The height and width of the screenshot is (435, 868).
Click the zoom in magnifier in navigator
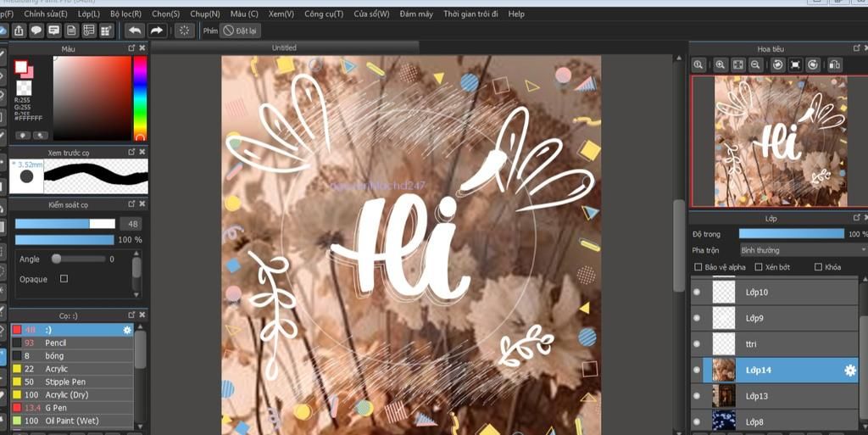coord(720,64)
